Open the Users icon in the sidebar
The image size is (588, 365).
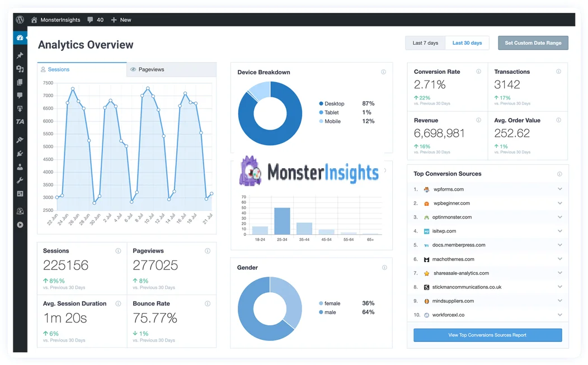tap(20, 167)
